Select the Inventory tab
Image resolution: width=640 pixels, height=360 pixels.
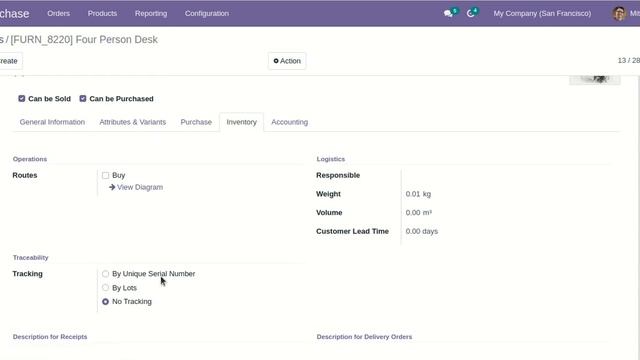[x=242, y=122]
